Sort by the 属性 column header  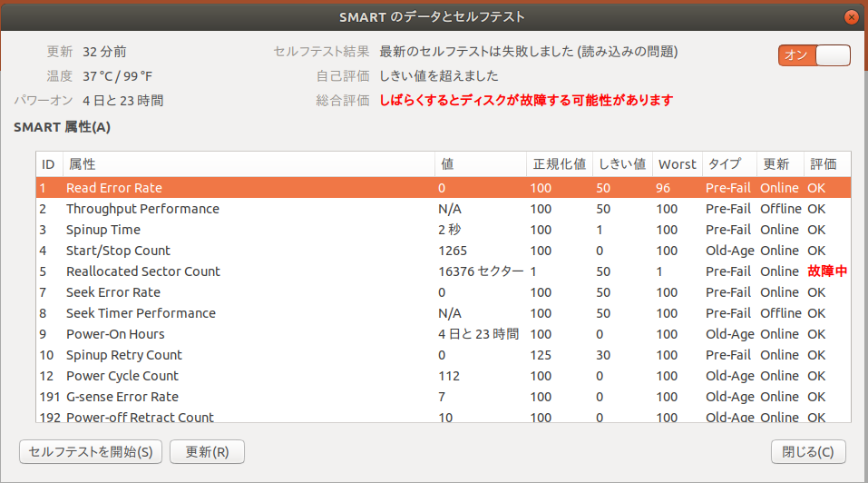click(x=249, y=164)
